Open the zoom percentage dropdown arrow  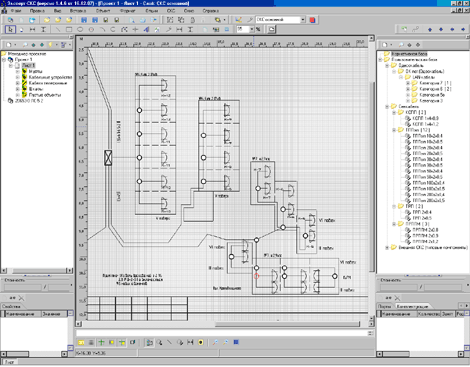tap(252, 29)
